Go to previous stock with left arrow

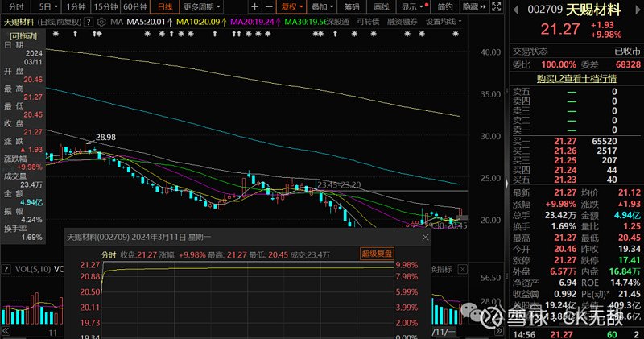point(516,10)
